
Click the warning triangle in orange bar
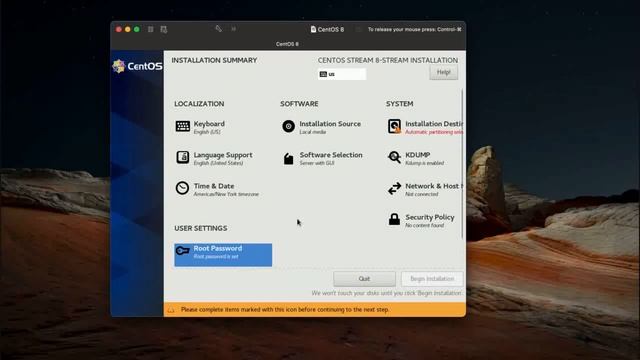(x=171, y=310)
